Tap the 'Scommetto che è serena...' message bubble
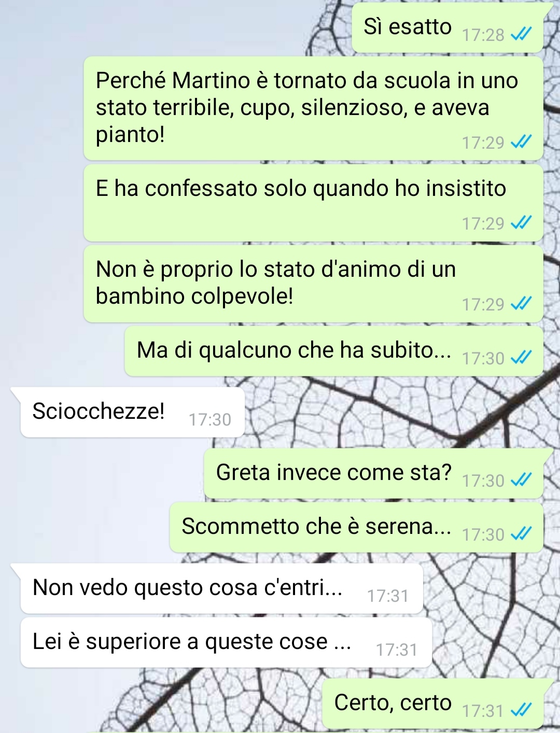 tap(356, 527)
